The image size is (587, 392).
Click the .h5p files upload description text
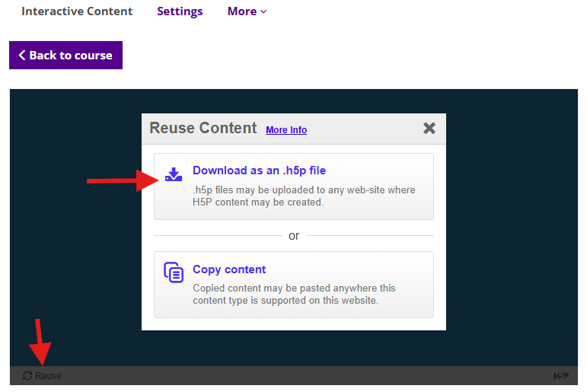303,196
